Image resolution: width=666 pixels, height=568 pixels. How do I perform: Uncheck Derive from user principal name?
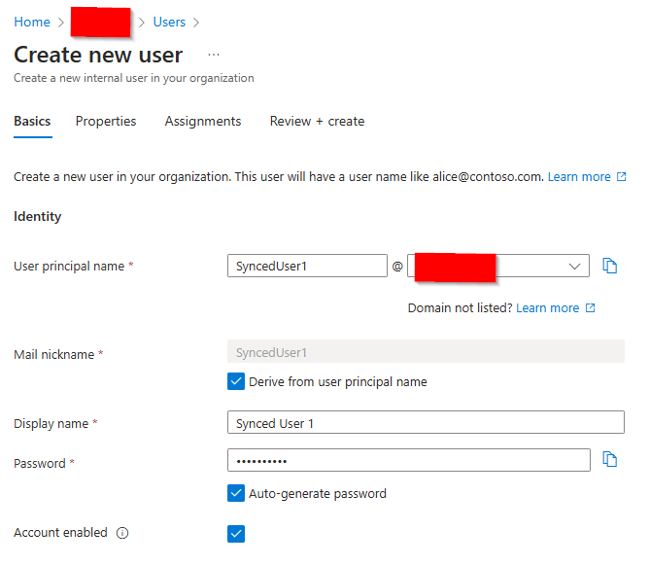point(236,381)
